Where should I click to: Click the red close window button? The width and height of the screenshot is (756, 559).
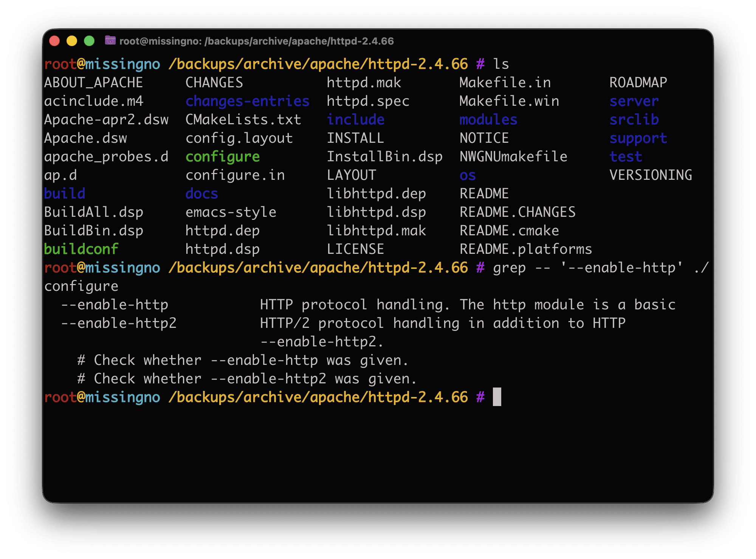(x=54, y=41)
